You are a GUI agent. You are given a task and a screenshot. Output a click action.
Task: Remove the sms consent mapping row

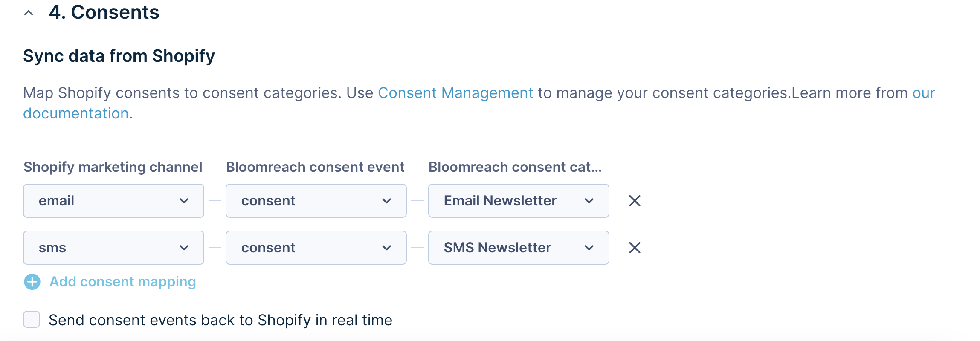point(635,248)
